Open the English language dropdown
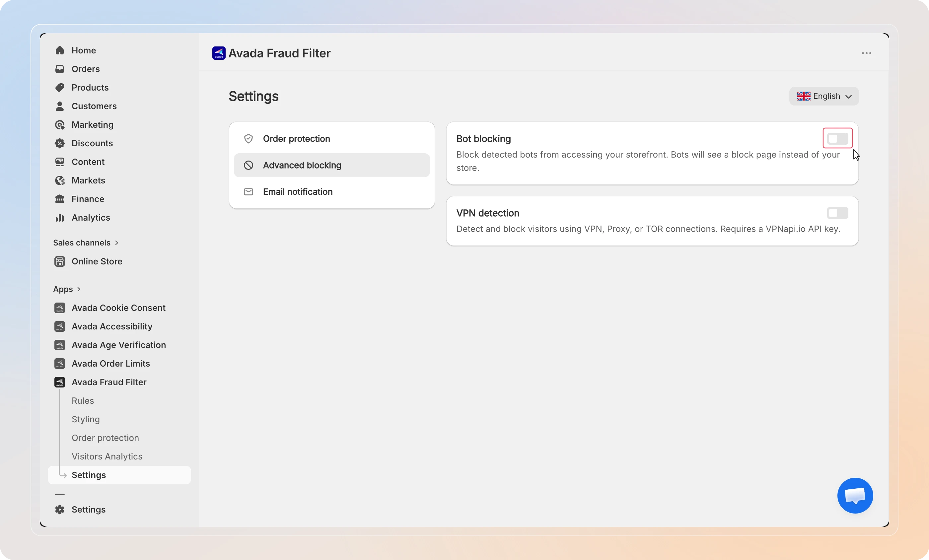929x560 pixels. click(x=824, y=96)
